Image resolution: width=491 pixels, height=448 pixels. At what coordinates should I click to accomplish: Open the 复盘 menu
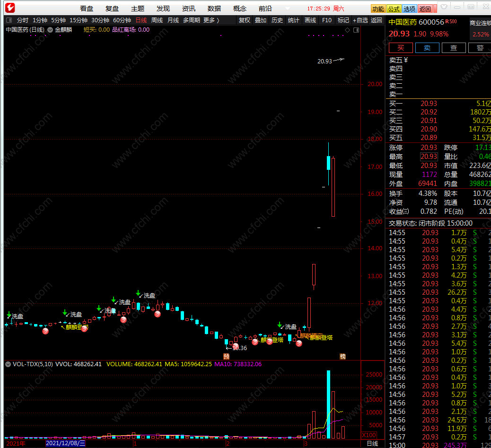tap(112, 9)
